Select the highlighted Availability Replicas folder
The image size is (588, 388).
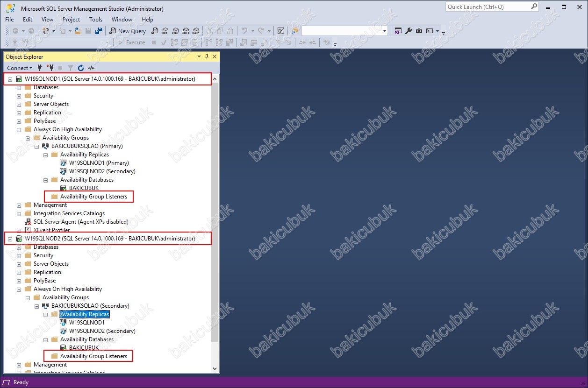pos(85,314)
